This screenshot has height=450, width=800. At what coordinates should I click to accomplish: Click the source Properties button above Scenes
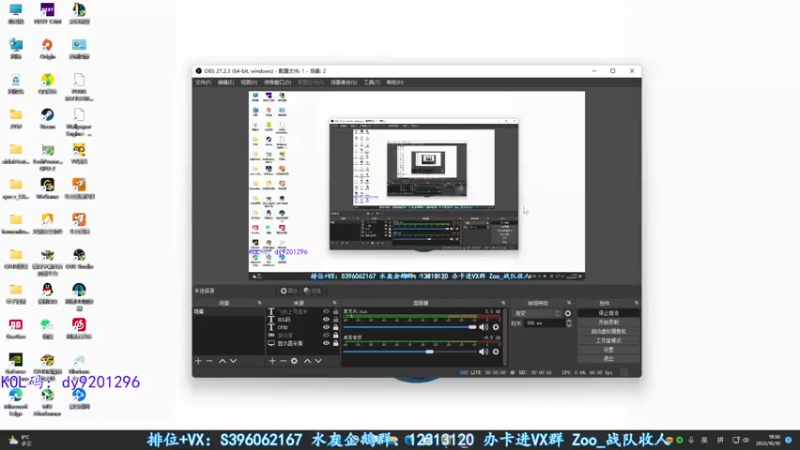pos(288,291)
